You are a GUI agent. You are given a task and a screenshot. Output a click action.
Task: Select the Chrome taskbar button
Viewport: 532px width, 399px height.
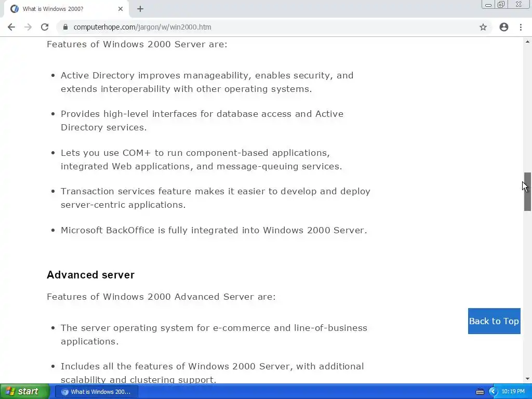coord(96,392)
